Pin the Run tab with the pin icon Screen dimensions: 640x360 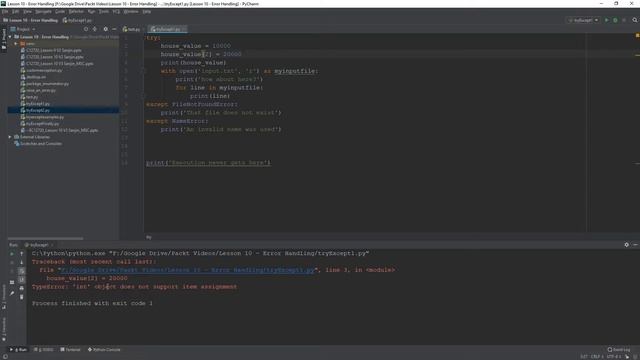click(12, 293)
